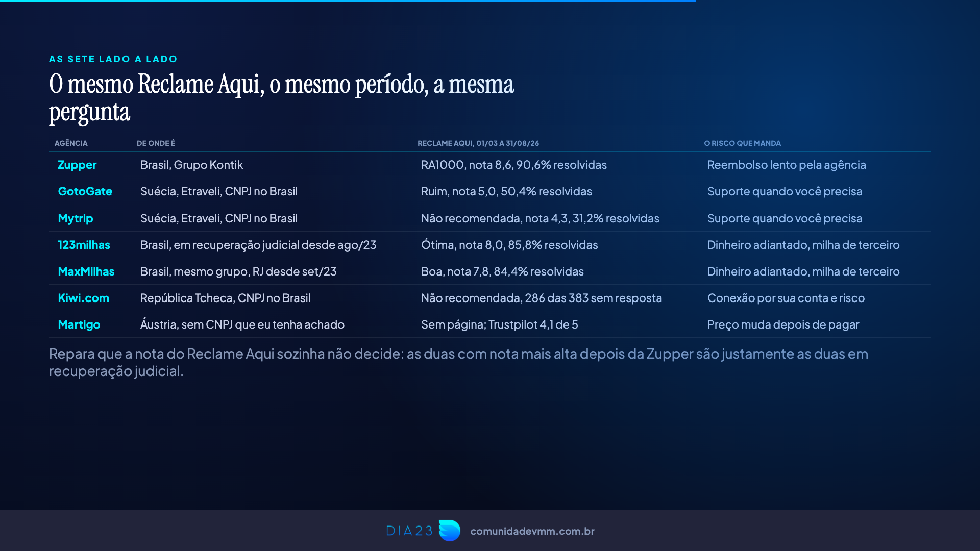Click the AGÊNCIA column header
The height and width of the screenshot is (551, 980).
tap(71, 143)
